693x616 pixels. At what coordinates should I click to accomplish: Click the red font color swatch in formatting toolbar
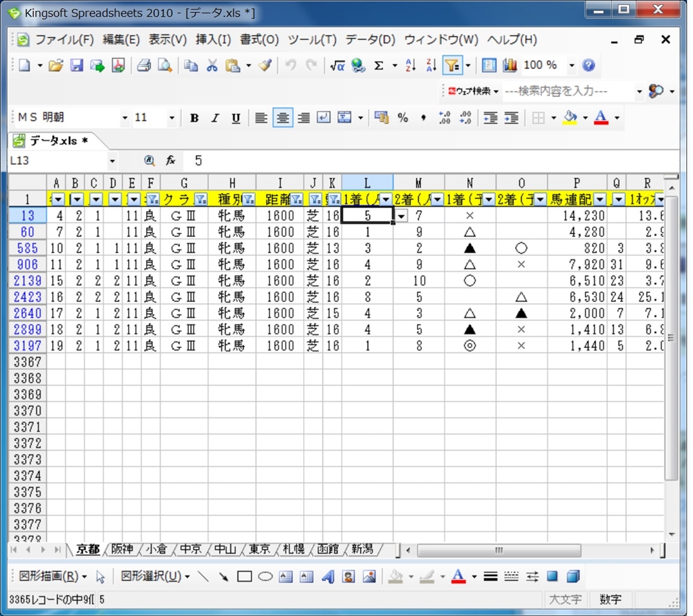[x=600, y=118]
